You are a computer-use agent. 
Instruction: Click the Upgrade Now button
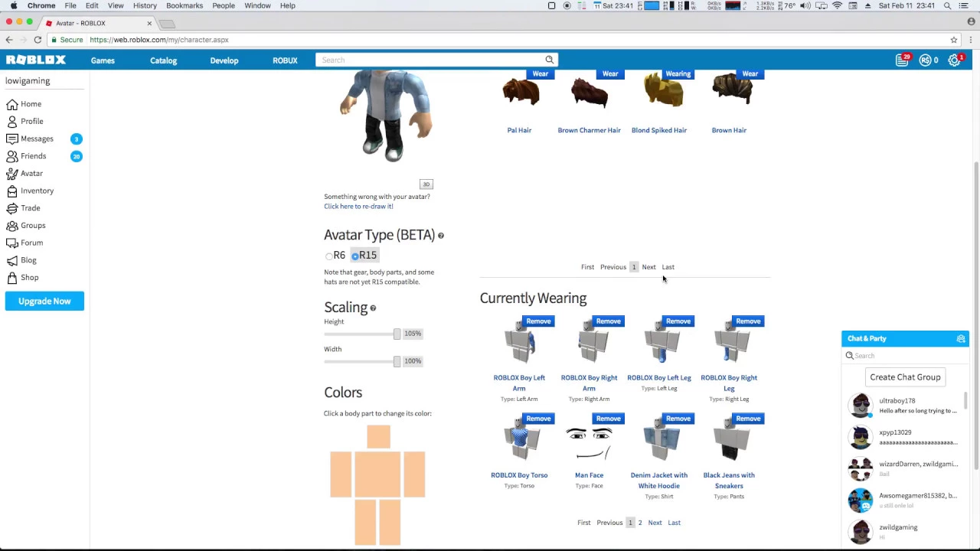tap(44, 301)
